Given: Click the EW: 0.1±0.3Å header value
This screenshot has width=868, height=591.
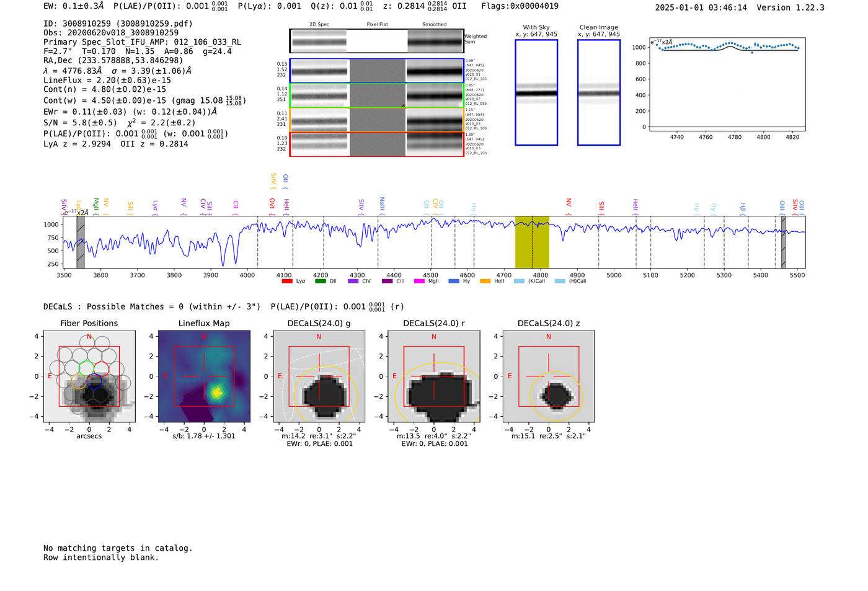Looking at the screenshot, I should point(74,6).
